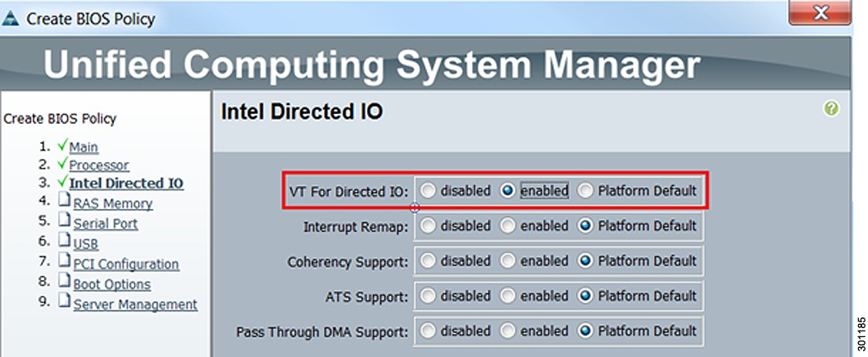868x357 pixels.
Task: Click the 'Intel Directed IO' panel heading
Action: [x=302, y=112]
